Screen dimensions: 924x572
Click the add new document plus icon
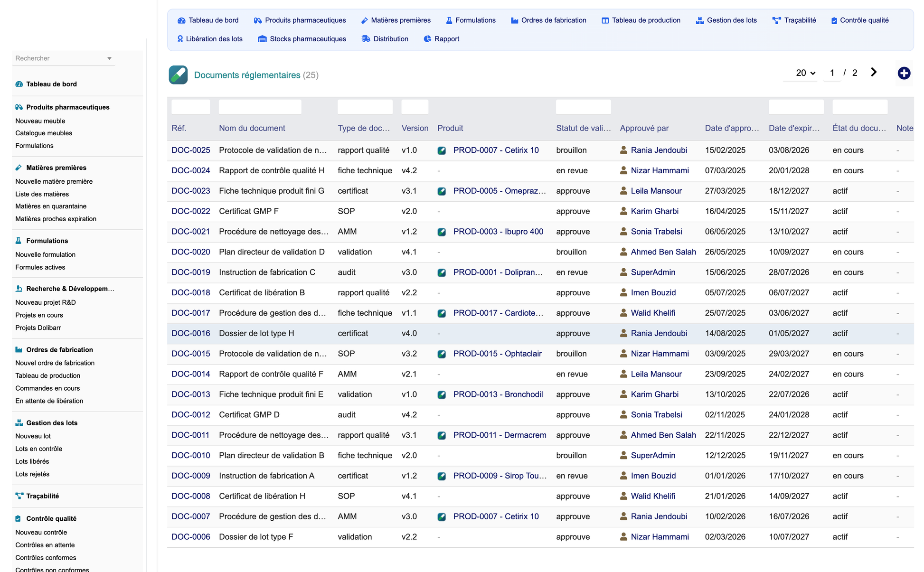[x=904, y=73]
